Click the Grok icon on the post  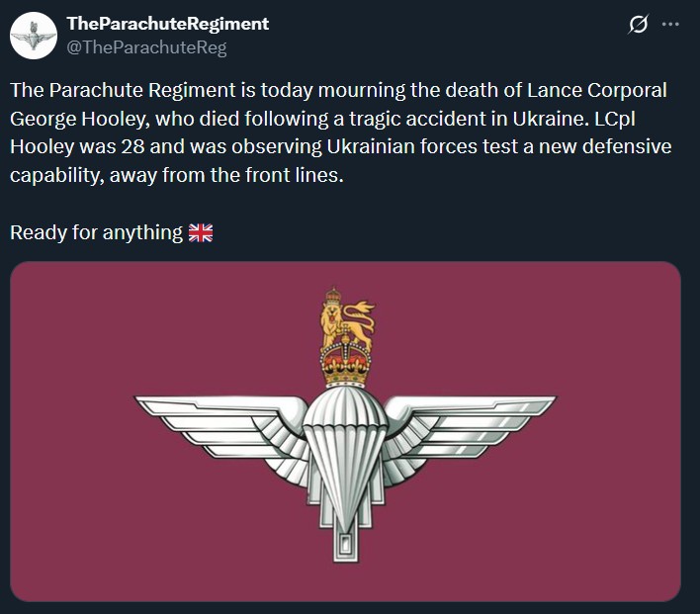tap(638, 24)
